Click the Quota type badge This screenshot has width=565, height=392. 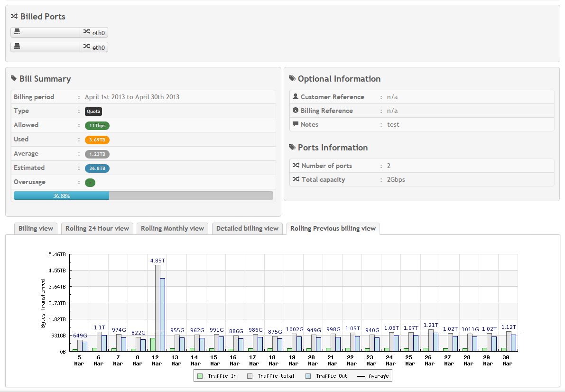(x=93, y=112)
